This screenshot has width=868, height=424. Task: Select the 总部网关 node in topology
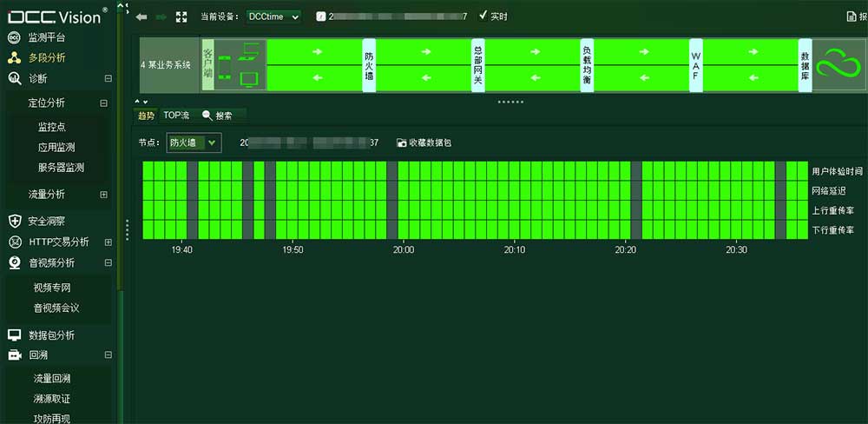[478, 65]
